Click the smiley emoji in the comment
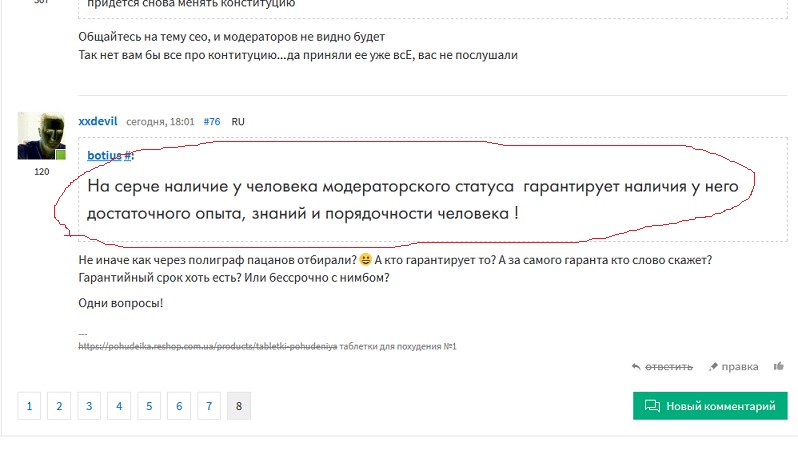 coord(365,260)
